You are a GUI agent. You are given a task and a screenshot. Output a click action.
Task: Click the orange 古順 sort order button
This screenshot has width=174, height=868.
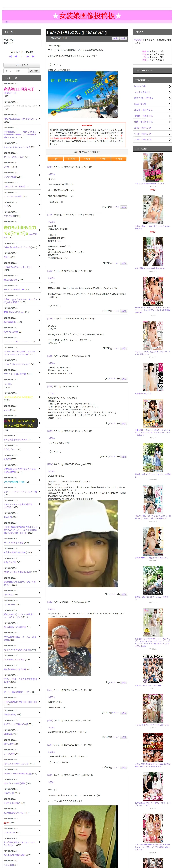[119, 159]
